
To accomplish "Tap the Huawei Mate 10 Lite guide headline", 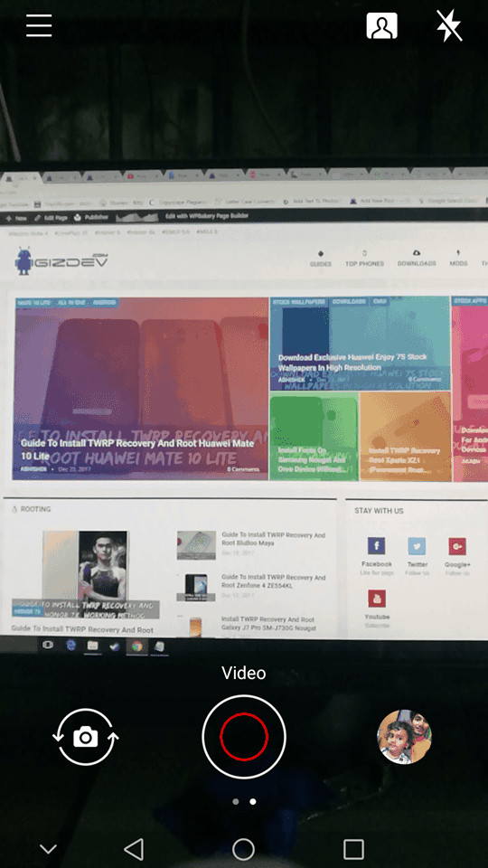I will (x=137, y=449).
